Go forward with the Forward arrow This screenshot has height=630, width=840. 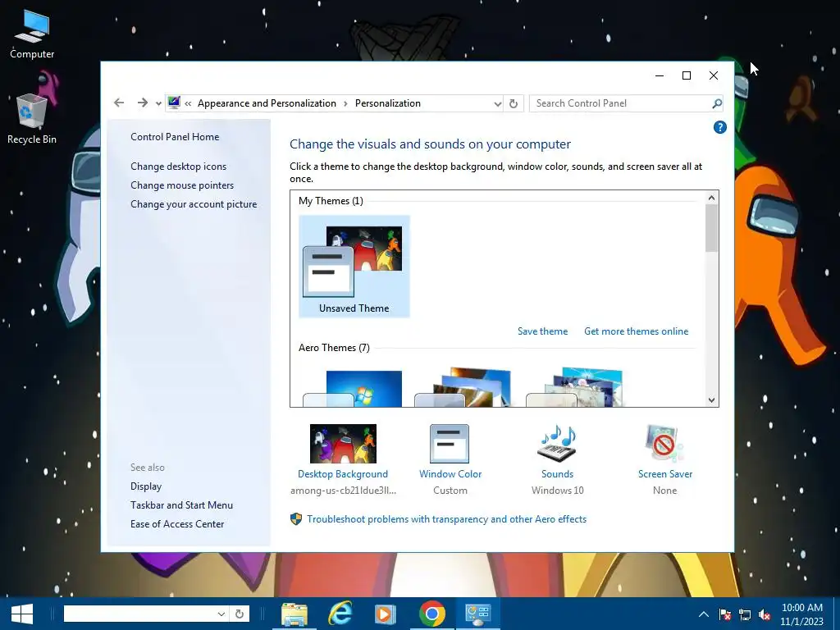coord(142,103)
